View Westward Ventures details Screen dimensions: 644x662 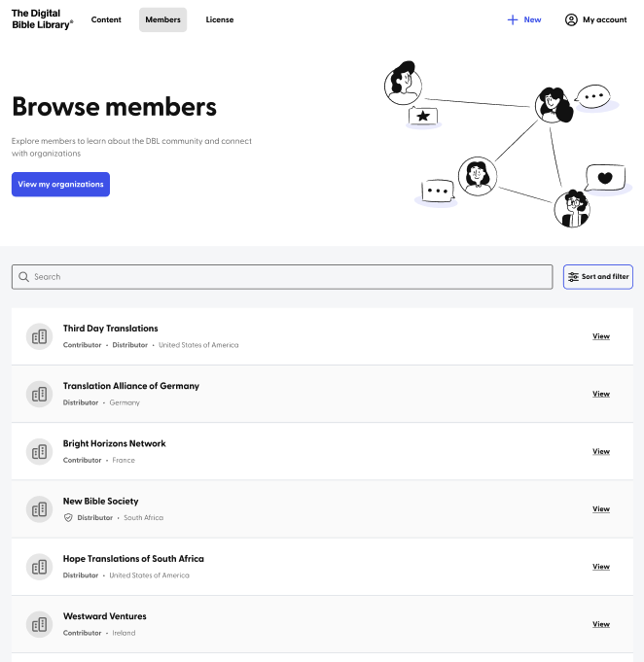pos(601,624)
